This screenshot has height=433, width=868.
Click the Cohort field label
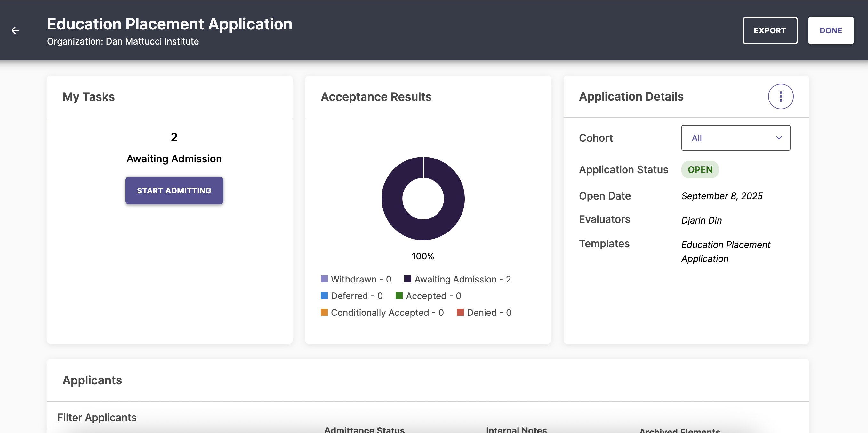click(596, 138)
